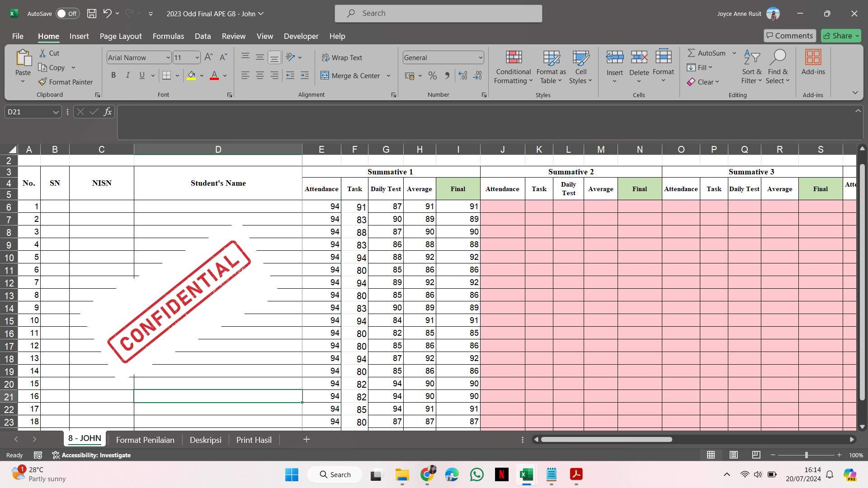The height and width of the screenshot is (488, 868).
Task: Open WhatsApp from the taskbar
Action: point(476,474)
